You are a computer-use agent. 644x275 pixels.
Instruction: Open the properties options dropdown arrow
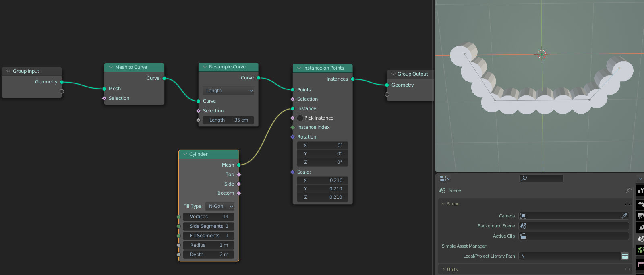[x=640, y=178]
